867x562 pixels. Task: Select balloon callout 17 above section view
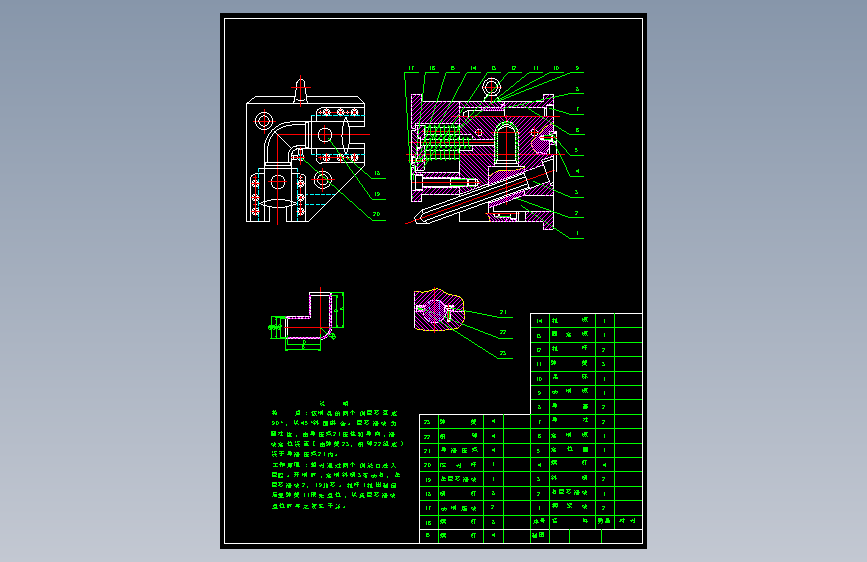point(411,69)
